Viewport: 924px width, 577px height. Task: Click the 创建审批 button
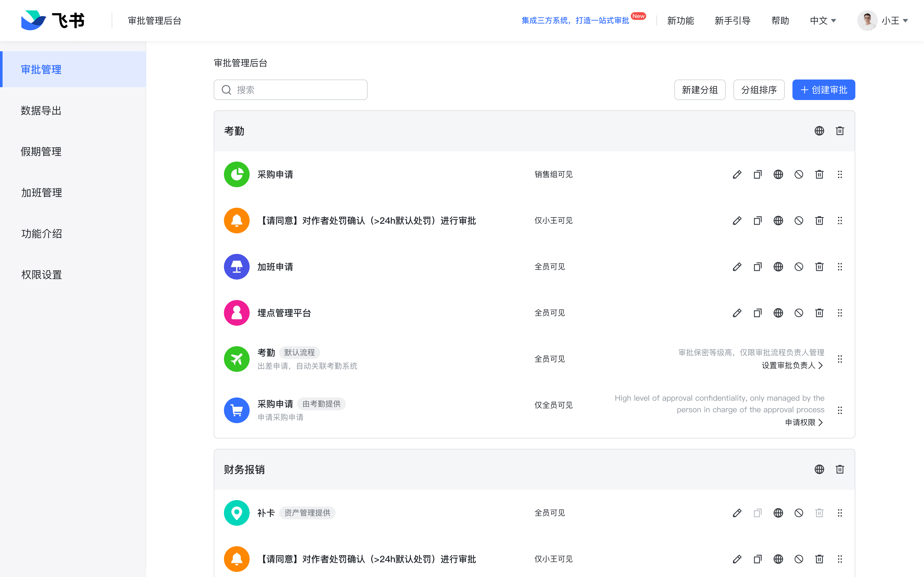(823, 90)
